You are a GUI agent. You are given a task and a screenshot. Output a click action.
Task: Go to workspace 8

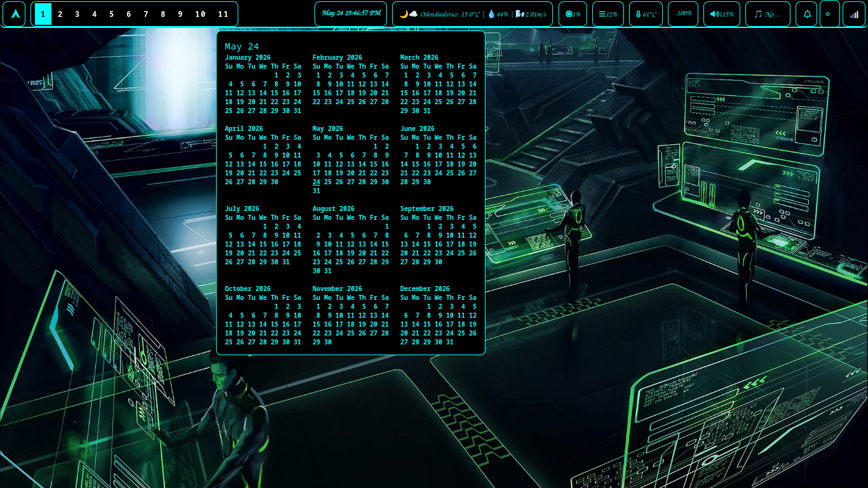tap(163, 14)
